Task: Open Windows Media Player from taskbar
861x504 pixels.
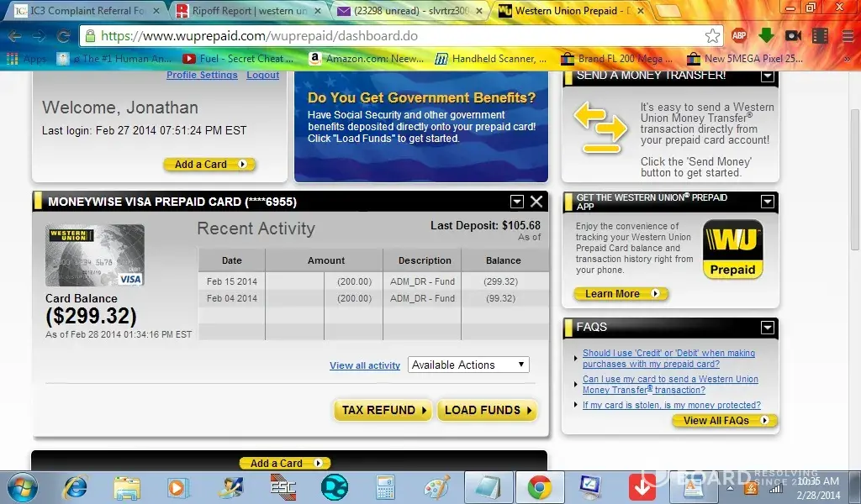Action: [178, 487]
